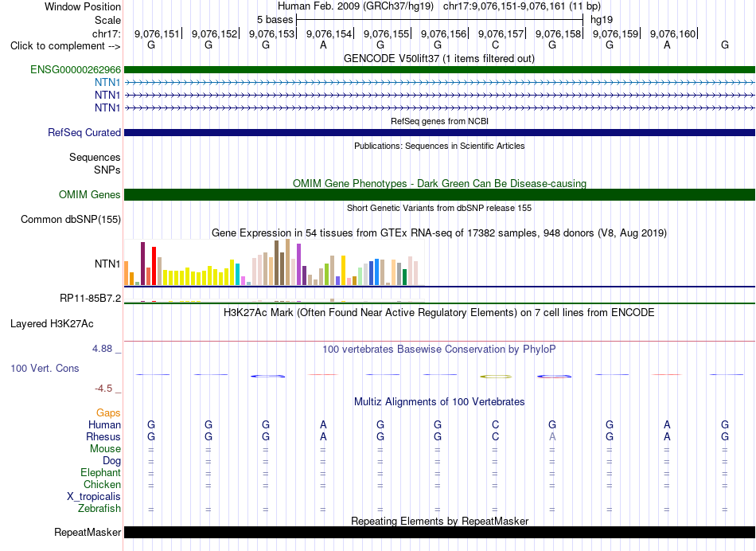Click the Mouse species label
The image size is (756, 551).
pyautogui.click(x=105, y=449)
